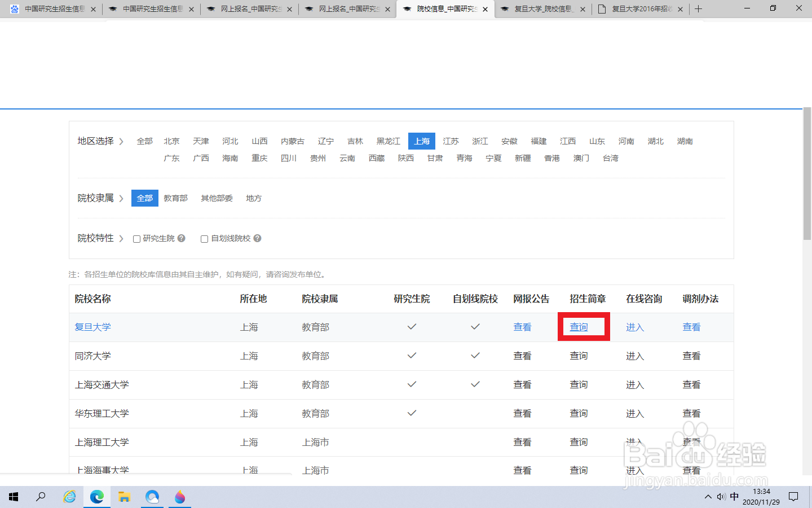812x508 pixels.
Task: Show hidden system tray icons
Action: pos(708,497)
